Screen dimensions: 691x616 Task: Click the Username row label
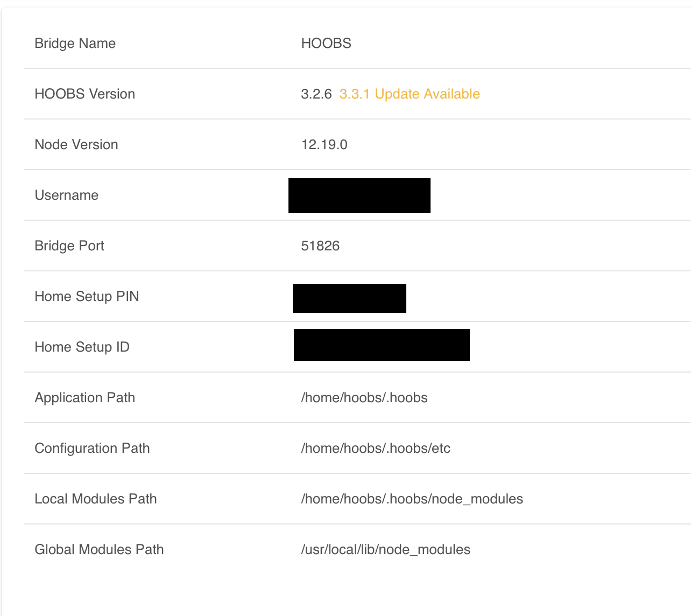click(x=66, y=195)
